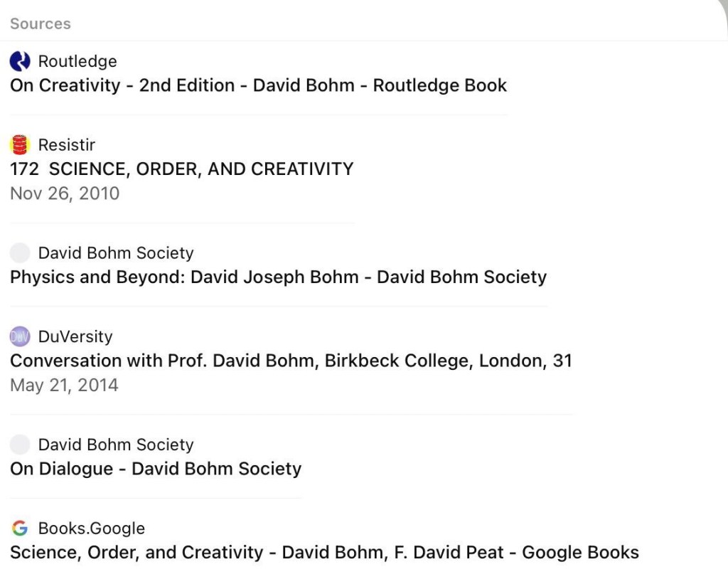Click the red Resistir favicon

tap(20, 145)
